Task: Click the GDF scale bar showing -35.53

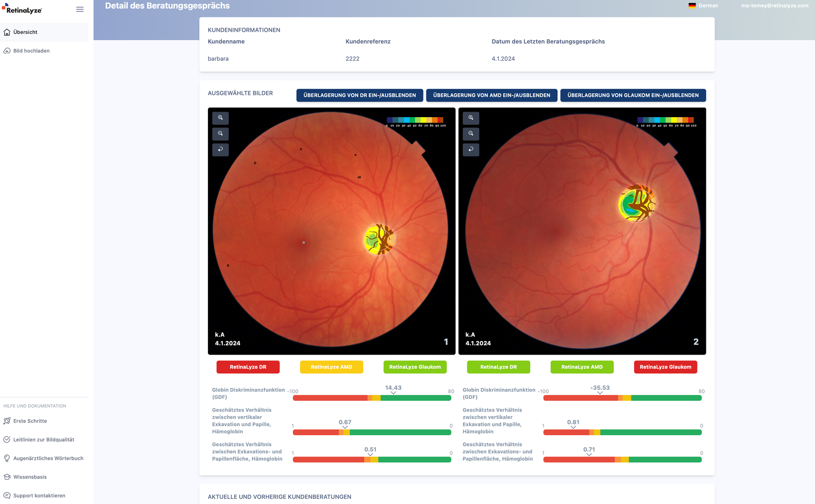Action: click(622, 398)
